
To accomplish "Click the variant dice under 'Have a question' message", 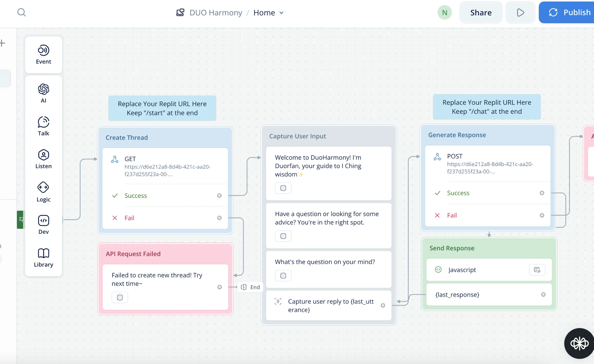I will click(x=283, y=236).
